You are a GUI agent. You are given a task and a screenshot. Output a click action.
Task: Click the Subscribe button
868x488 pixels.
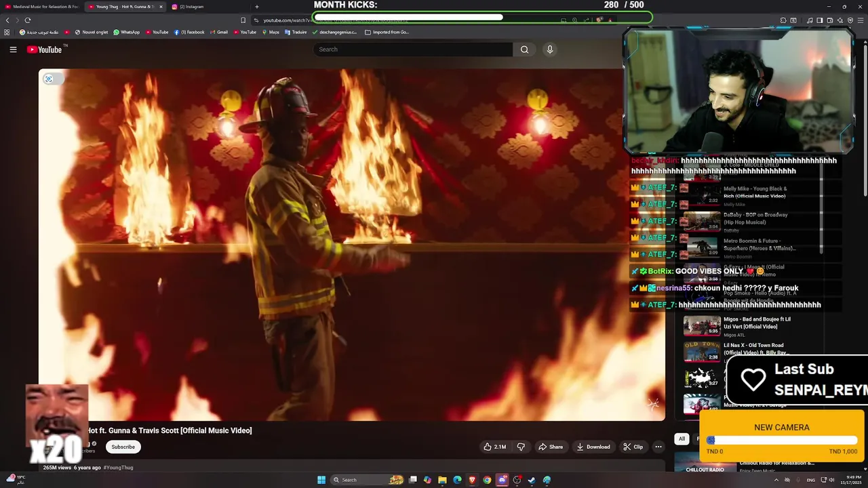(x=123, y=447)
